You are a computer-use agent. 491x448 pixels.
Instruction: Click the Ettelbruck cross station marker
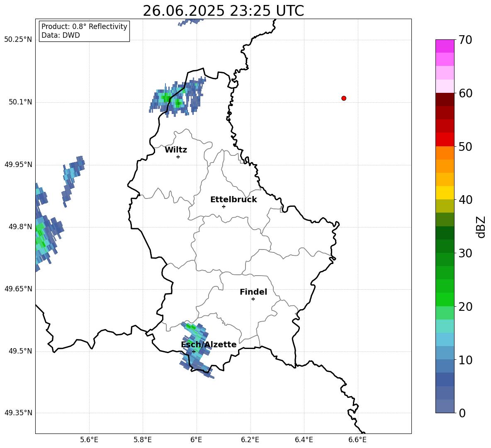(x=224, y=206)
